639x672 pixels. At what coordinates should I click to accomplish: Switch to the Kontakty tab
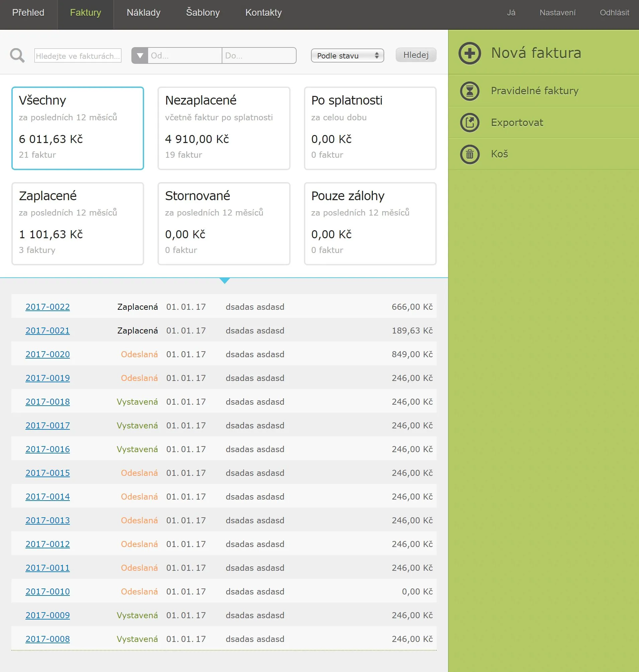click(263, 13)
